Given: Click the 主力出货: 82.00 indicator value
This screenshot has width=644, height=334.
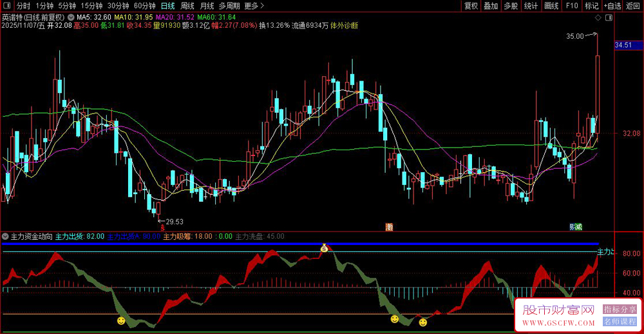Looking at the screenshot, I should click(x=80, y=237).
